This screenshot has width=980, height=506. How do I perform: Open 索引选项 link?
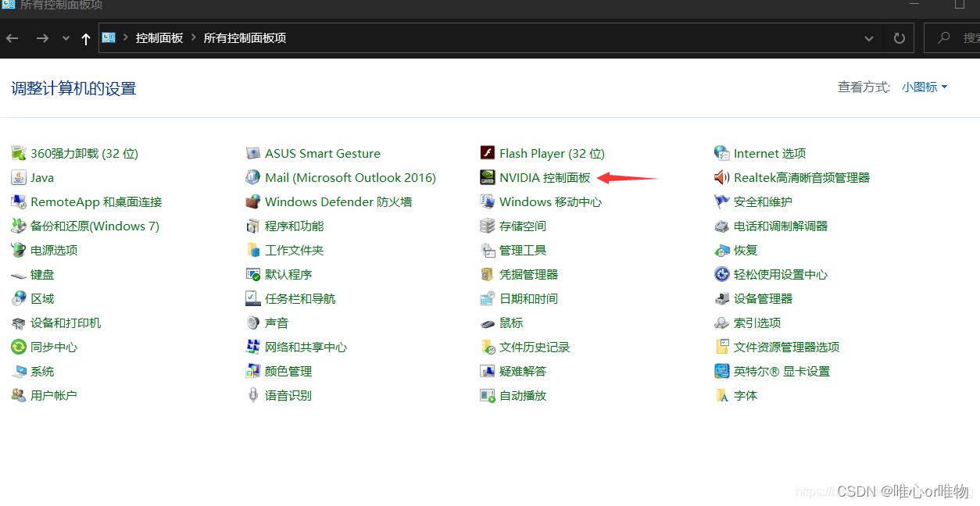[757, 322]
